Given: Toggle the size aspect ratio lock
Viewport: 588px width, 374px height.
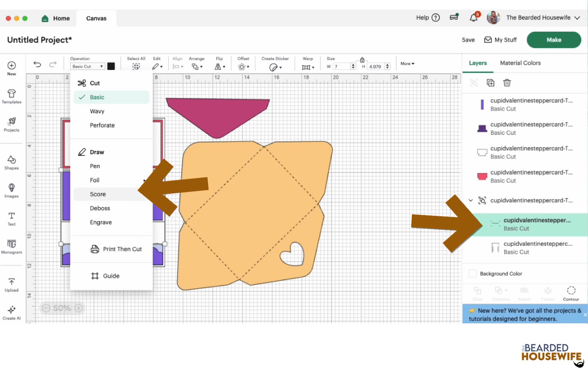Looking at the screenshot, I should 362,60.
